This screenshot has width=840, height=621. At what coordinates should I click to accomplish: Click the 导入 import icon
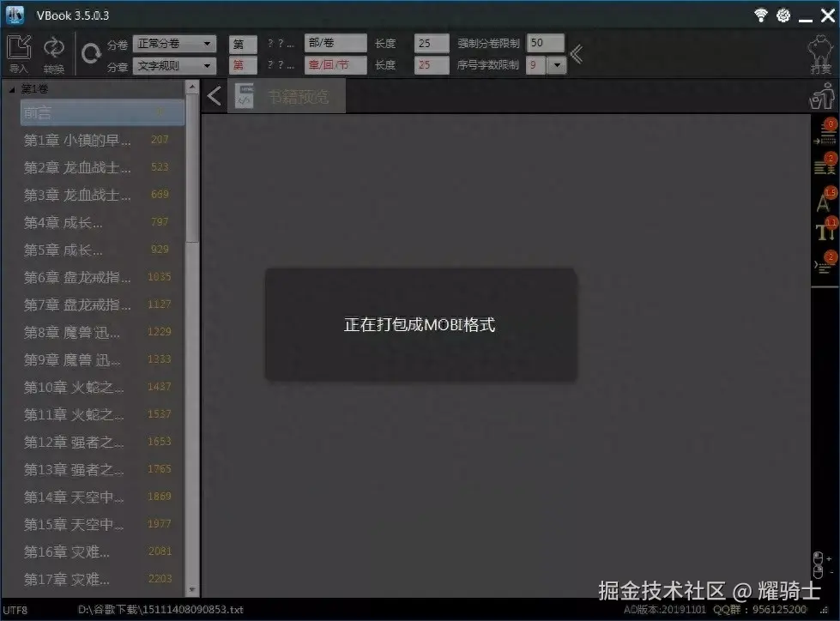tap(19, 48)
